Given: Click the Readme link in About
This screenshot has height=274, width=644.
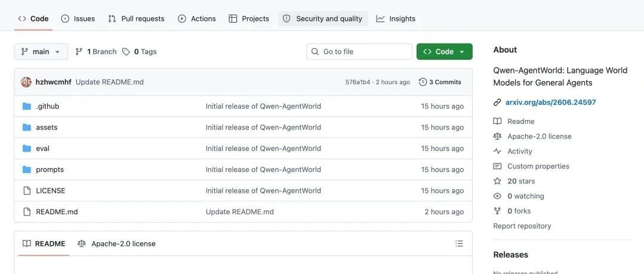Looking at the screenshot, I should pos(521,121).
